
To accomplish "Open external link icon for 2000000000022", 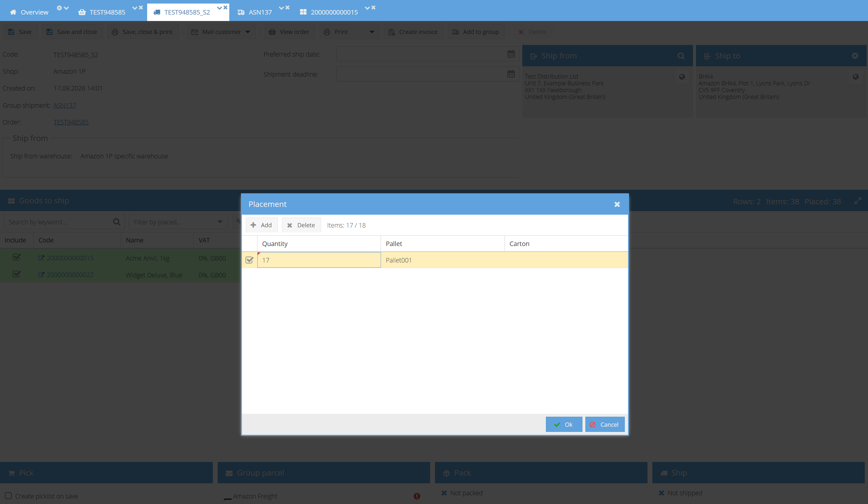I will [x=41, y=275].
